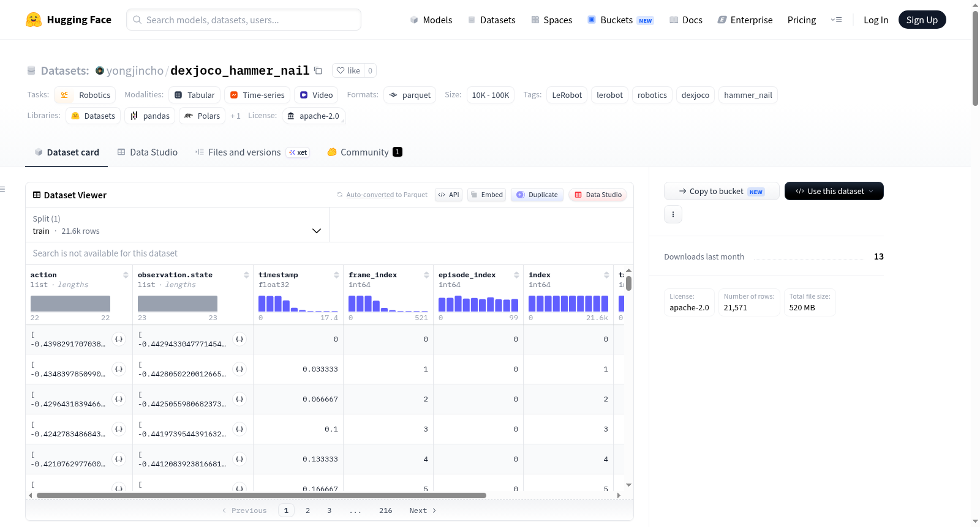Switch to the Dataset card tab
Image resolution: width=980 pixels, height=527 pixels.
(67, 152)
